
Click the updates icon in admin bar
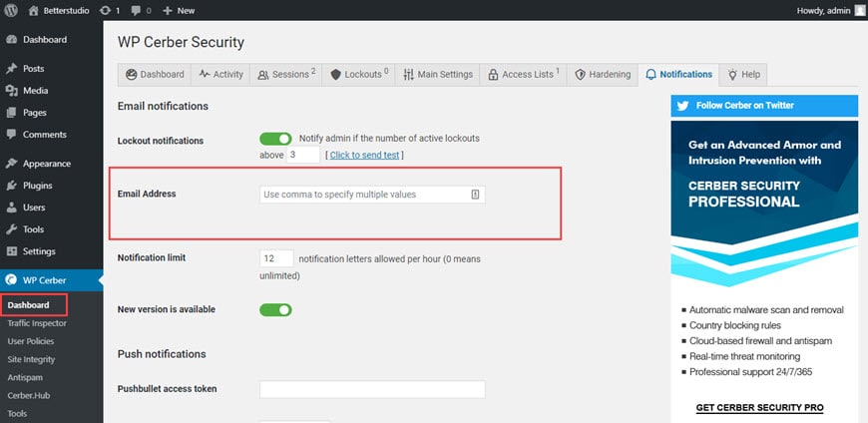point(105,11)
